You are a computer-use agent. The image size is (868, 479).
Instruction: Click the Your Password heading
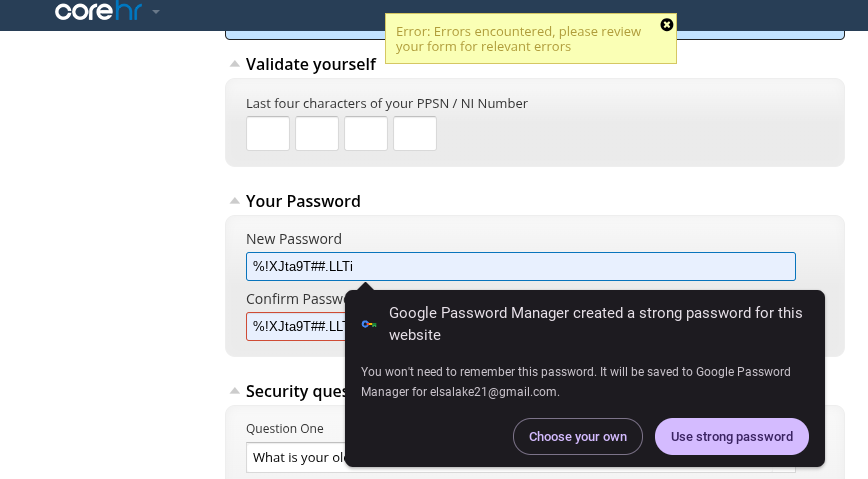[x=303, y=201]
